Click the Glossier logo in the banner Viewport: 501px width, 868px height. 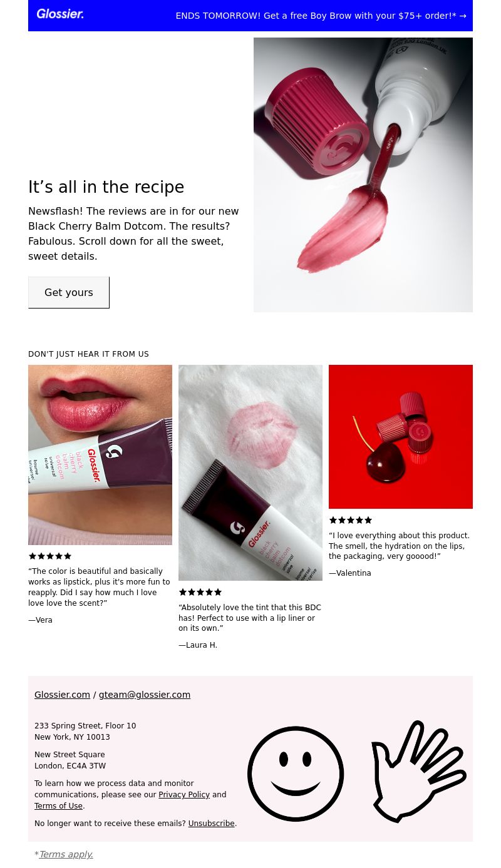pos(60,14)
